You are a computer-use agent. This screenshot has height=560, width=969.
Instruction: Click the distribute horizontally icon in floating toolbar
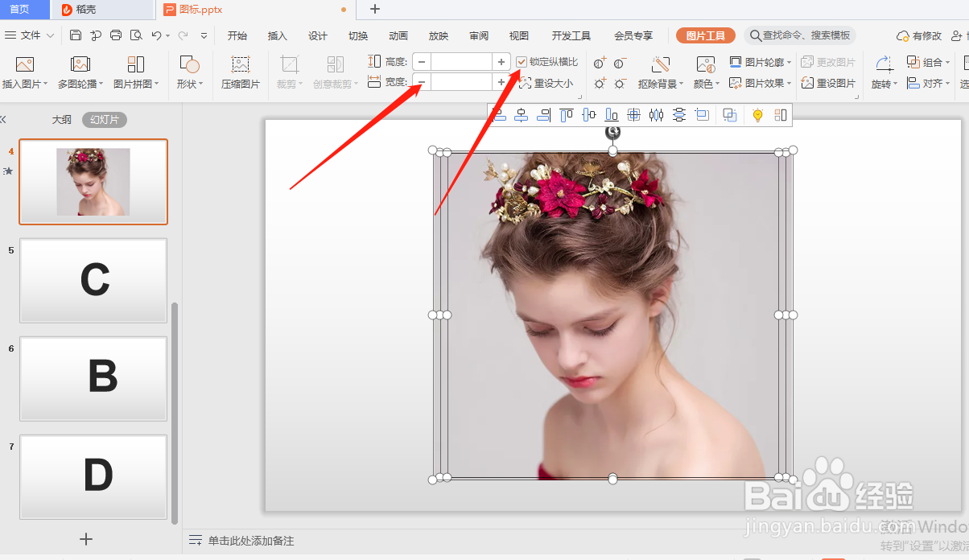(657, 115)
